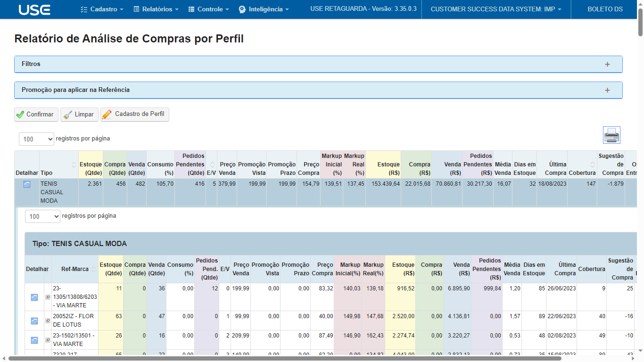Expand small plus box on 23-1502/13501 row

(48, 340)
